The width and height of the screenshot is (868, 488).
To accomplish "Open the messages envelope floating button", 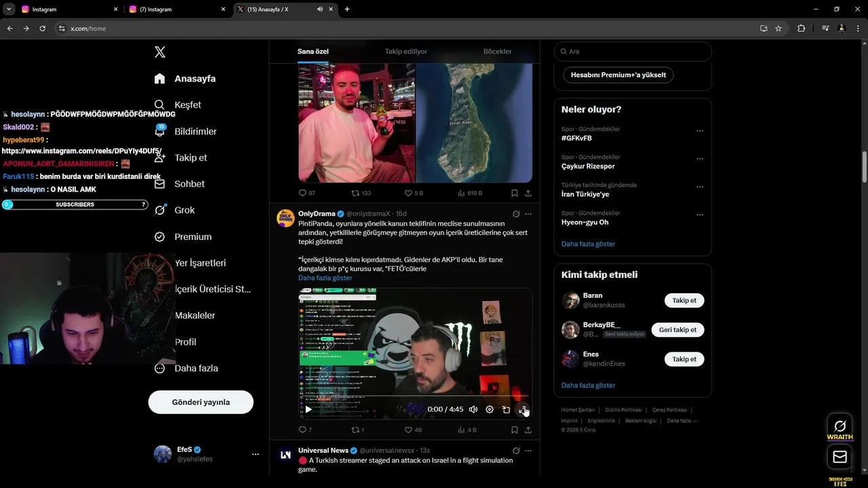I will 840,457.
